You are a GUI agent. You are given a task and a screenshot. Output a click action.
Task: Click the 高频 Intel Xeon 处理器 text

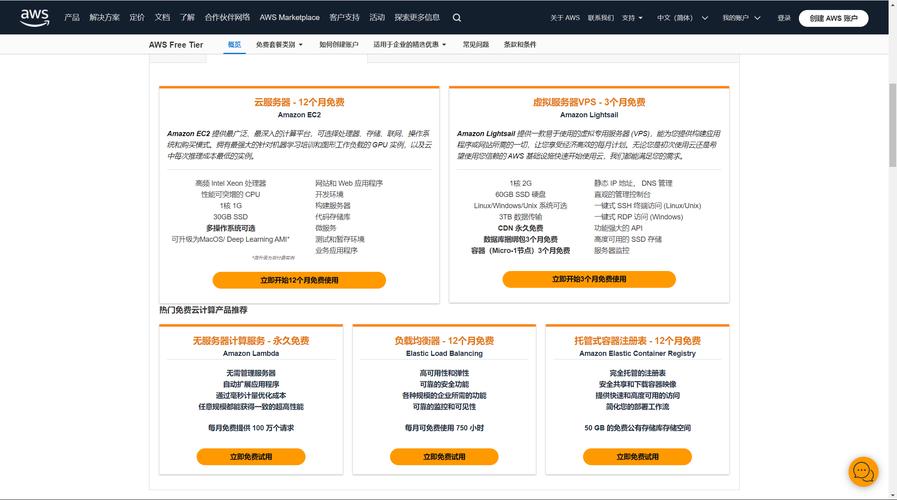[x=231, y=184]
